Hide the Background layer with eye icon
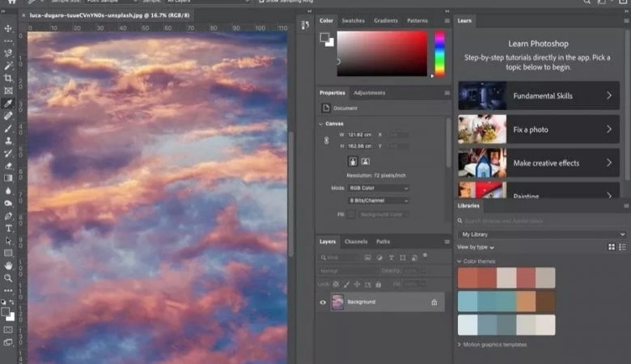This screenshot has height=364, width=631. pyautogui.click(x=323, y=302)
